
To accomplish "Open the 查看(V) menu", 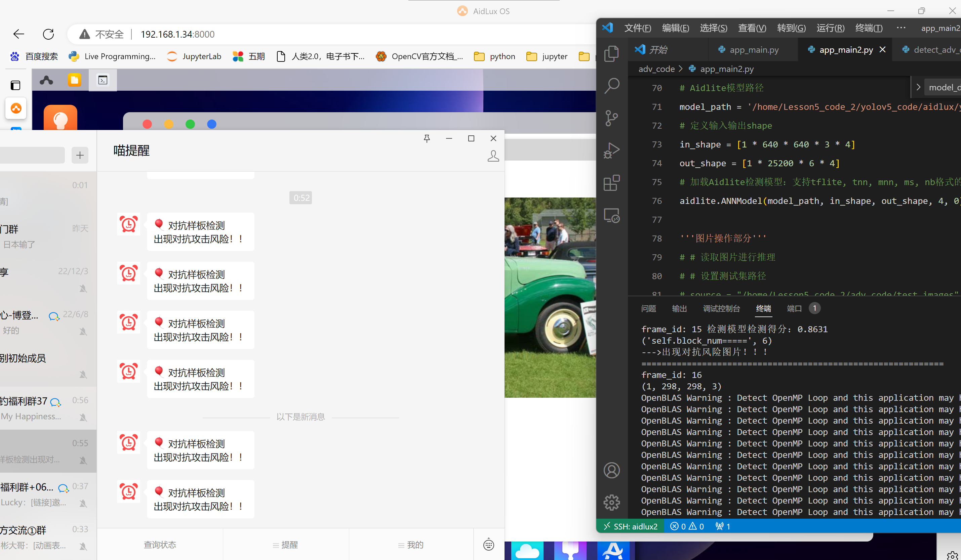I will [752, 28].
